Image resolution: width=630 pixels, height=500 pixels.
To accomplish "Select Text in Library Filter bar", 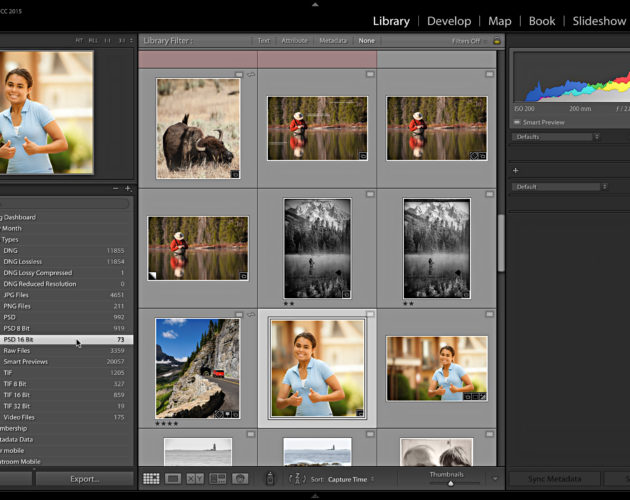I will pos(264,41).
